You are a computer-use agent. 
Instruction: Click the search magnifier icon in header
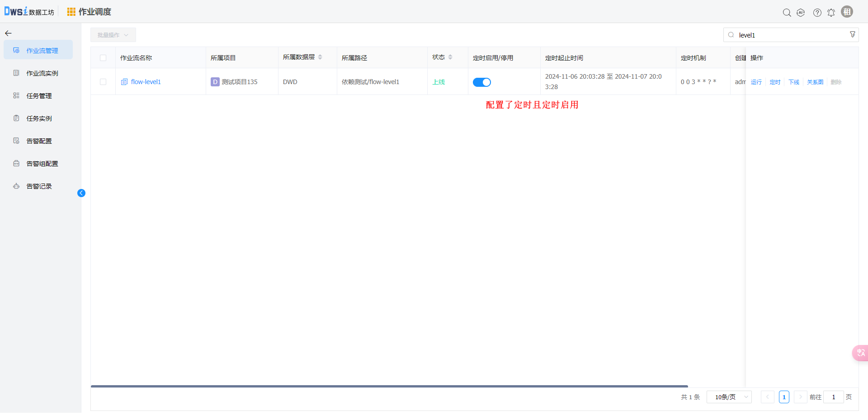tap(787, 13)
